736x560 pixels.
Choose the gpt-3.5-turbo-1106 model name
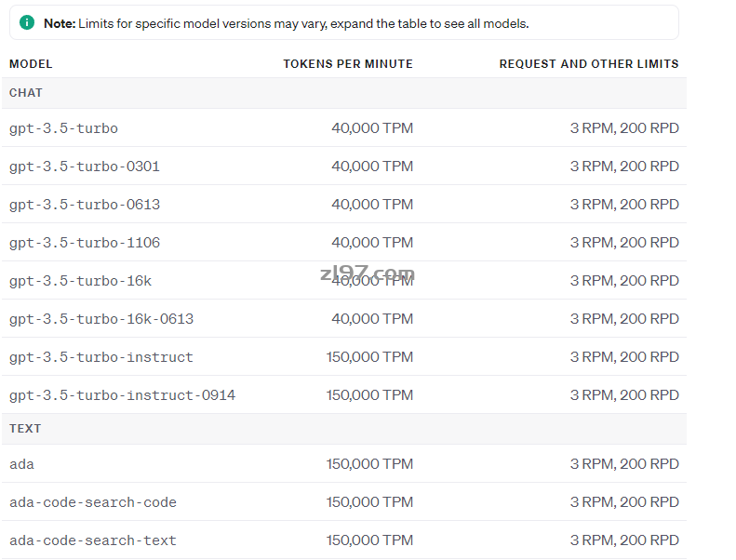click(85, 243)
